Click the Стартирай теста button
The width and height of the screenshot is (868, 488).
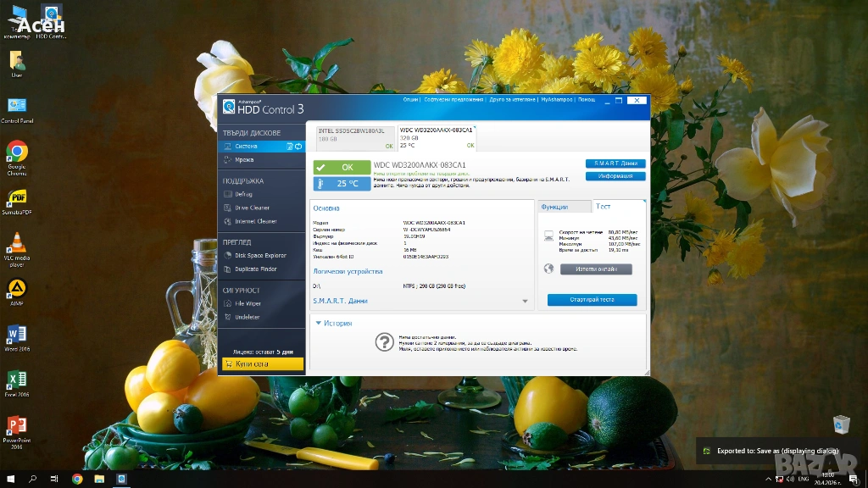pyautogui.click(x=591, y=300)
